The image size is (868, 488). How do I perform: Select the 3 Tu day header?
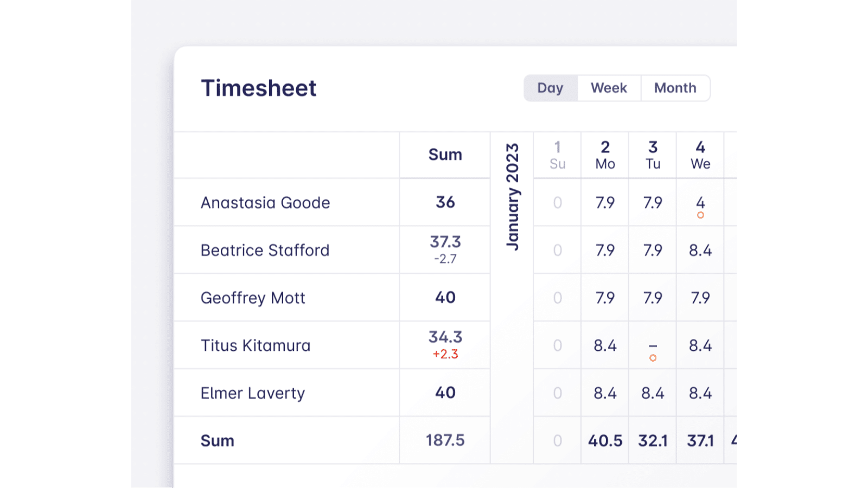pos(653,155)
